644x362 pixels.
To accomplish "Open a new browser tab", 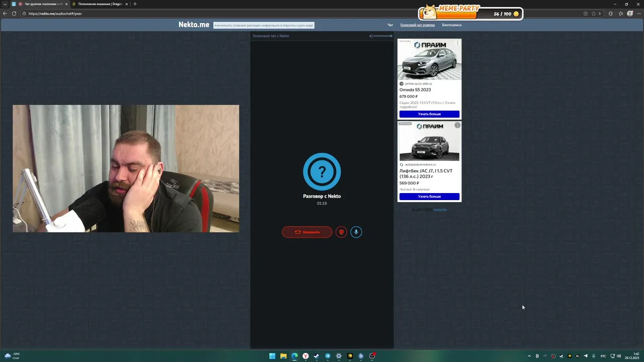I will [135, 4].
